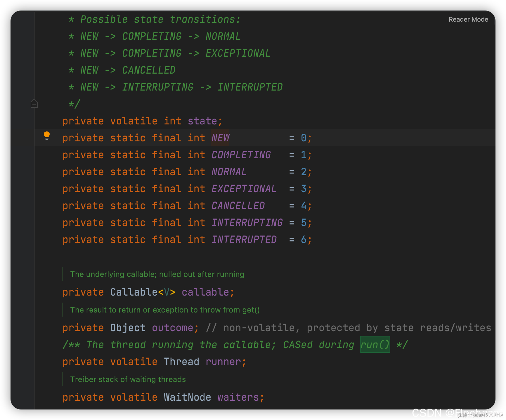Click the Thread type name

coord(181,362)
